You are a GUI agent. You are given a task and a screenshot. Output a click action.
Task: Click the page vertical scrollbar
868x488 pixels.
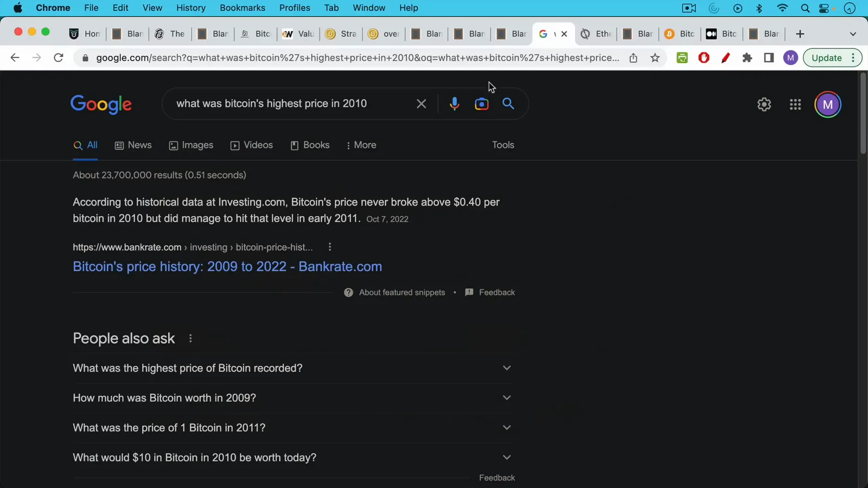pyautogui.click(x=863, y=114)
